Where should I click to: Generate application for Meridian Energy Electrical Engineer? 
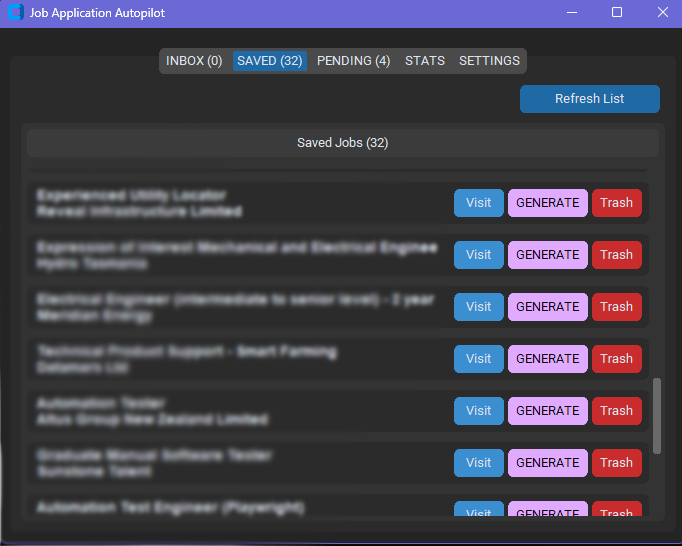tap(548, 307)
